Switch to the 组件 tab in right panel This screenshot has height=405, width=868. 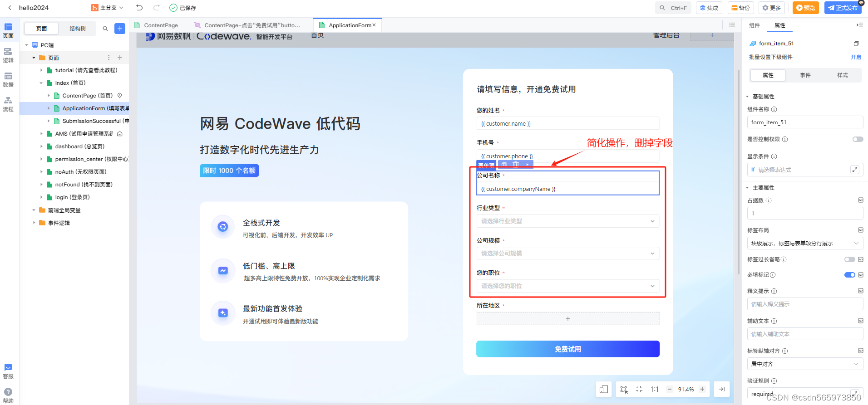click(x=755, y=25)
